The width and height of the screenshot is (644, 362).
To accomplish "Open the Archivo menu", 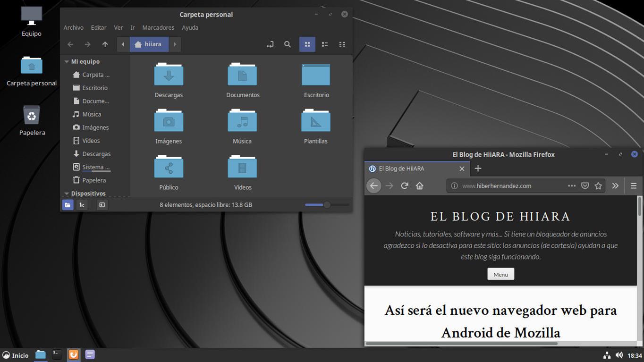I will [x=74, y=27].
